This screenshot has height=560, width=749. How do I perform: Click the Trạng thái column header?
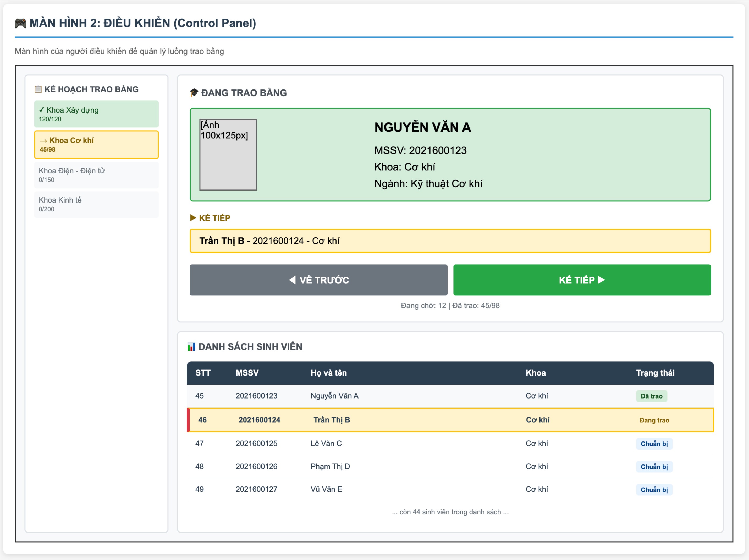pos(655,373)
